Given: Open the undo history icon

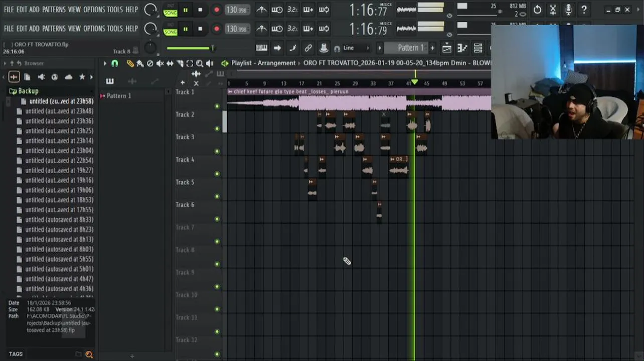Looking at the screenshot, I should click(537, 10).
